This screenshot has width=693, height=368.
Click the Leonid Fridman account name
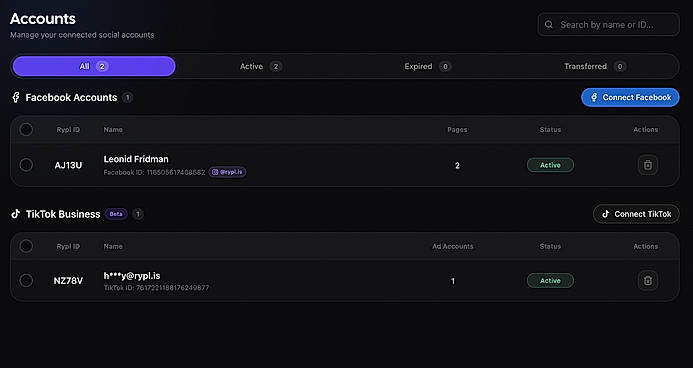click(x=136, y=159)
